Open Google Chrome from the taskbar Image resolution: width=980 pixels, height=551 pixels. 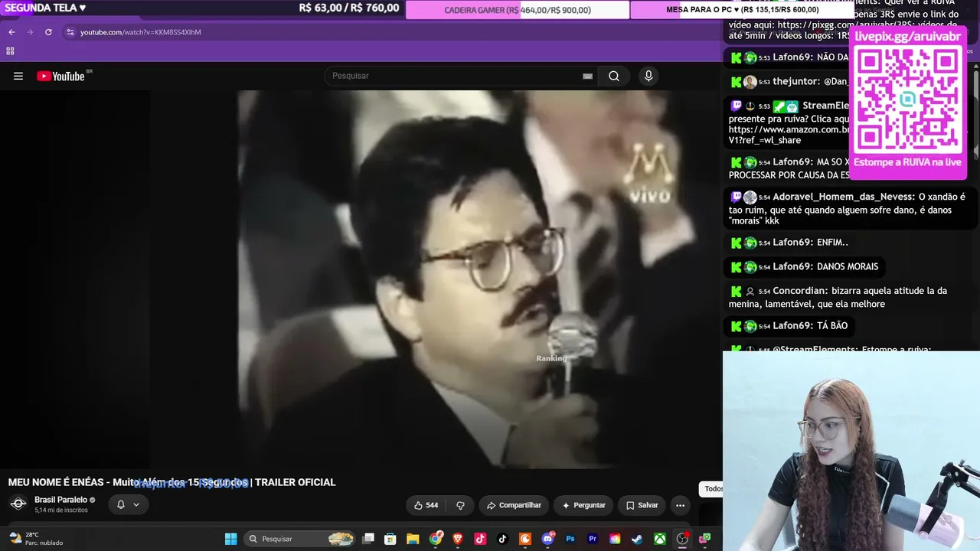point(436,539)
